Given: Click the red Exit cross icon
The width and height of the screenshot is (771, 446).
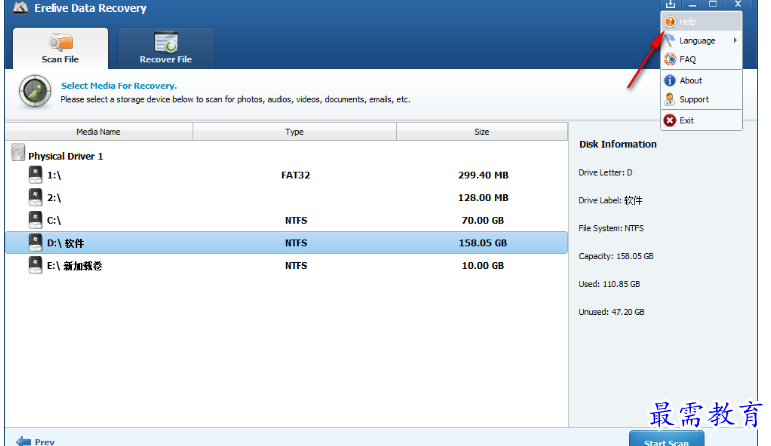Looking at the screenshot, I should [670, 120].
